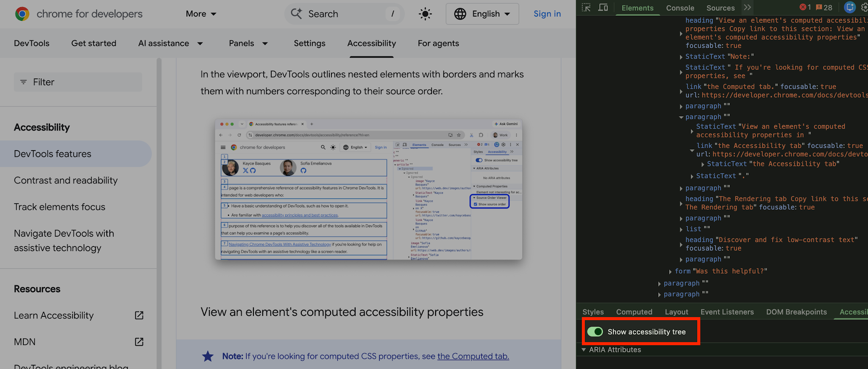Open the MDN resource link
This screenshot has width=868, height=369.
click(x=25, y=342)
